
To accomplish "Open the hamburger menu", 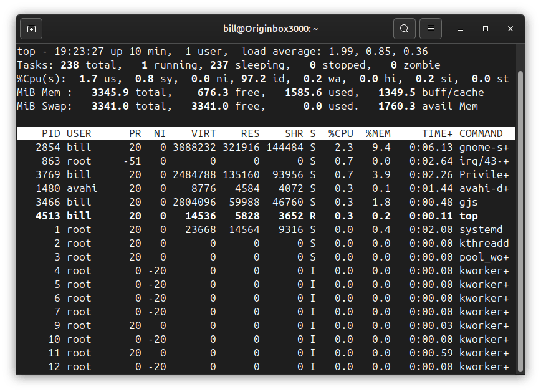I will 430,29.
